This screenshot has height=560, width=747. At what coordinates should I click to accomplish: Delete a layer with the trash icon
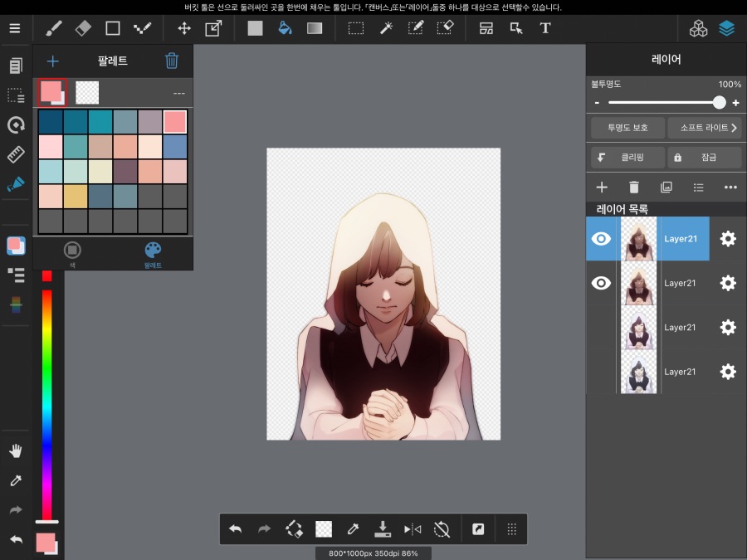[x=633, y=187]
